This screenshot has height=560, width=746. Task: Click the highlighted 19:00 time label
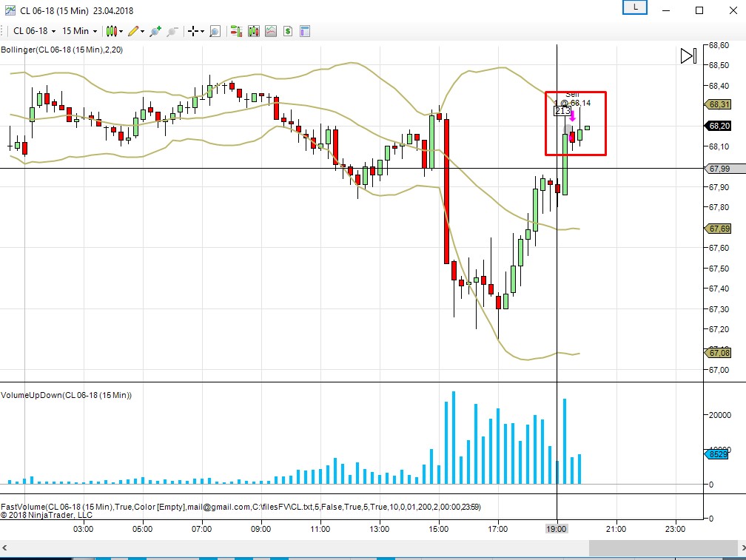[x=557, y=529]
